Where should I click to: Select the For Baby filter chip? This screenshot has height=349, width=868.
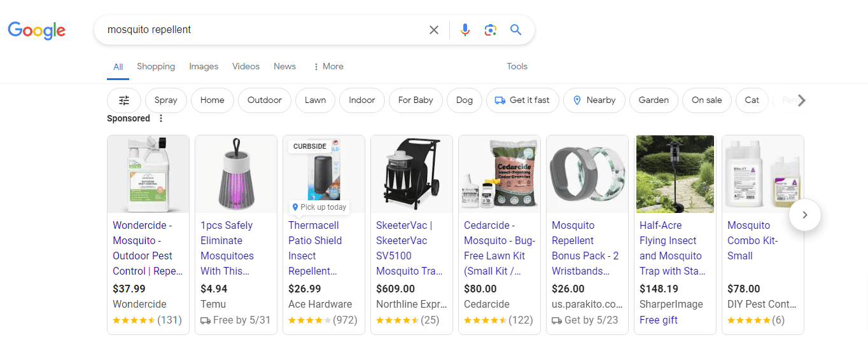[x=416, y=100]
